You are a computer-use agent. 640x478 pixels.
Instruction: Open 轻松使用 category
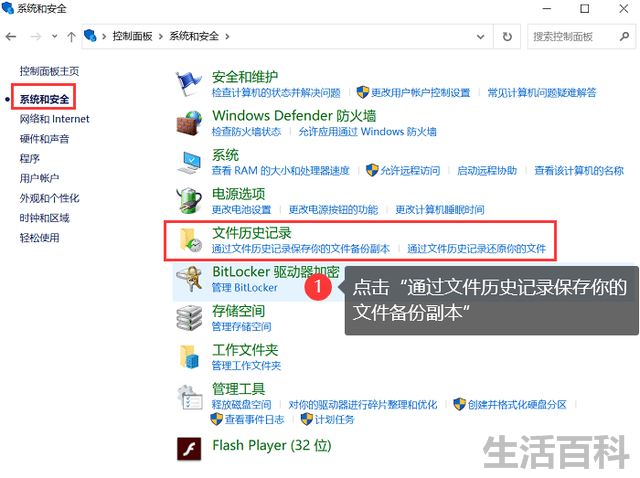39,238
